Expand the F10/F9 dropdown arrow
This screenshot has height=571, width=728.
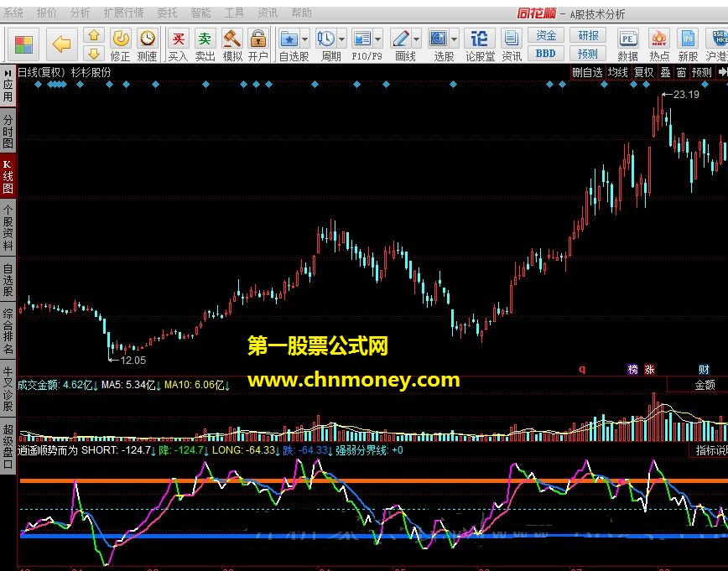pos(378,39)
